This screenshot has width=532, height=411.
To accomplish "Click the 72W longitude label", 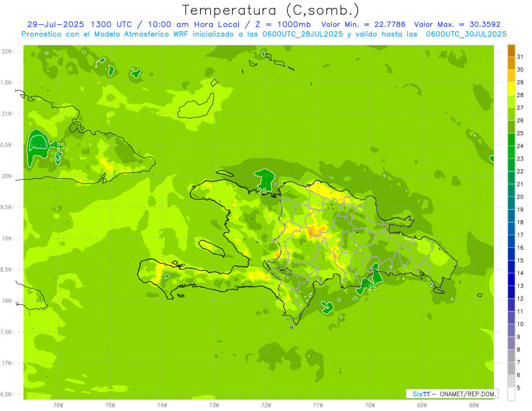I will (266, 405).
